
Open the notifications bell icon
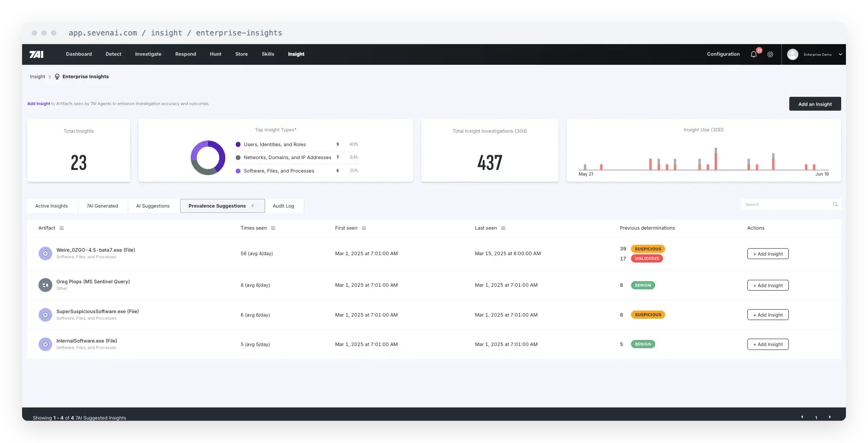coord(753,55)
